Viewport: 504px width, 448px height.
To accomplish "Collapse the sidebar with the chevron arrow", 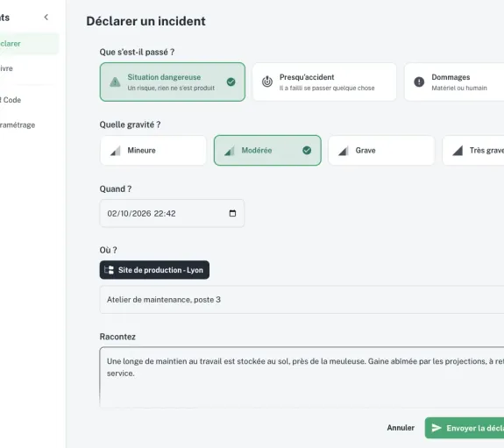I will pos(46,17).
